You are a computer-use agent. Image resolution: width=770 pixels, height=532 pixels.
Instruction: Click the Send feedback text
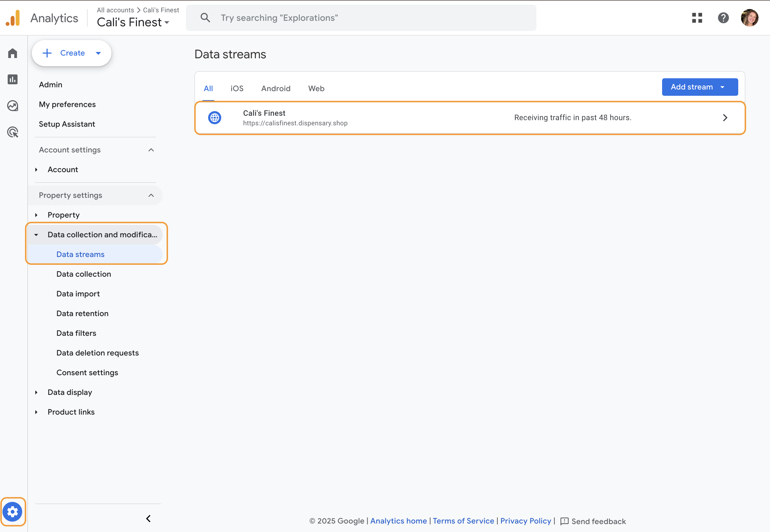pos(599,521)
